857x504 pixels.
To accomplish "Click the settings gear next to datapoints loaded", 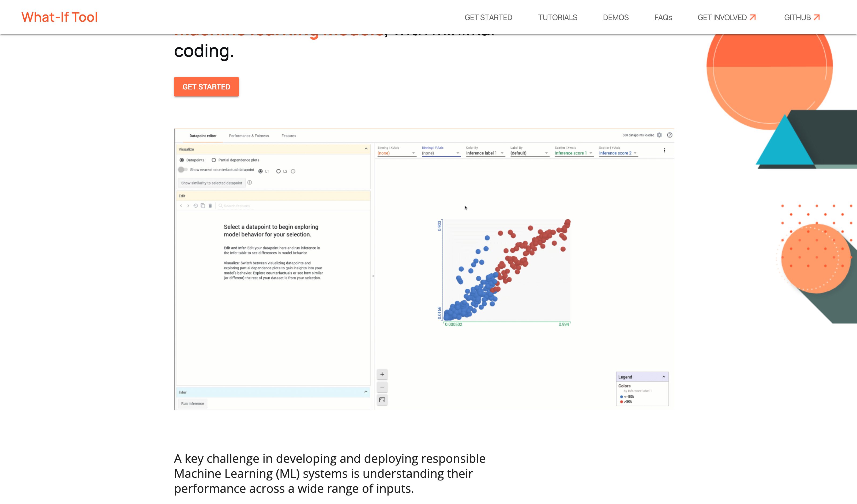I will 659,135.
